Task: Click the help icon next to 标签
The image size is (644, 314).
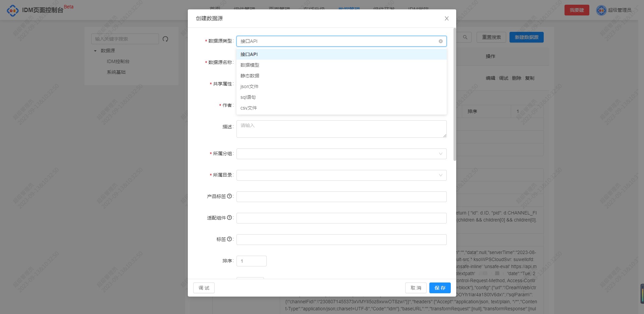Action: (x=229, y=239)
